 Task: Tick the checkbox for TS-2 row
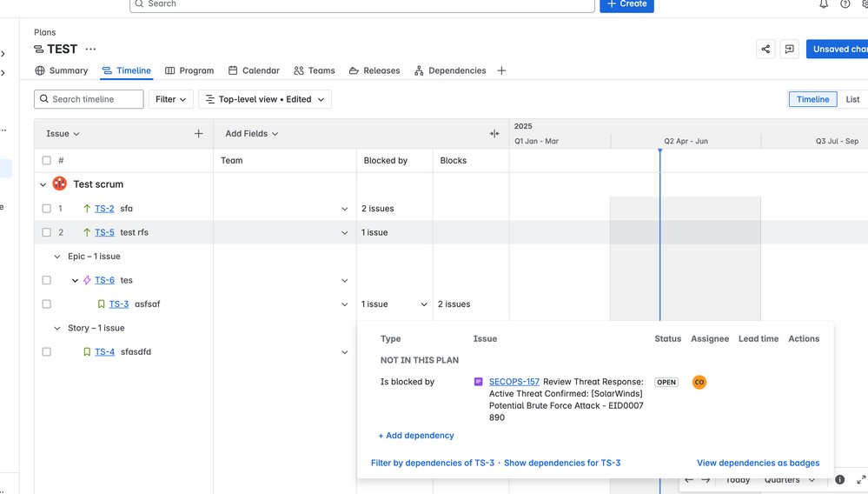(x=47, y=209)
